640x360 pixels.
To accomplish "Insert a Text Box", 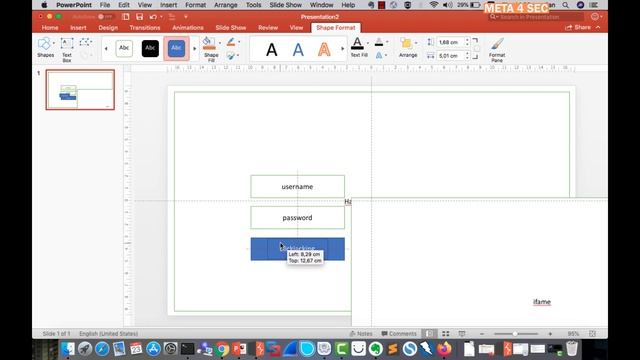I will click(67, 49).
